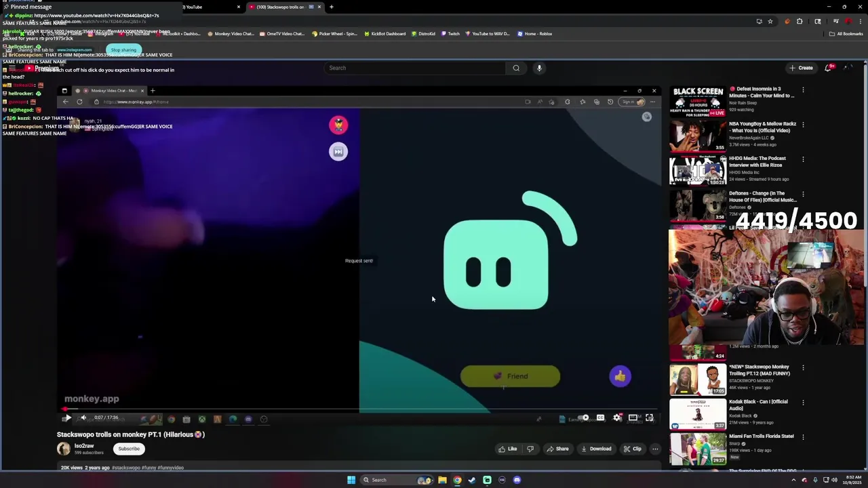868x488 pixels.
Task: Bookmark this page with the star icon
Action: [x=770, y=21]
